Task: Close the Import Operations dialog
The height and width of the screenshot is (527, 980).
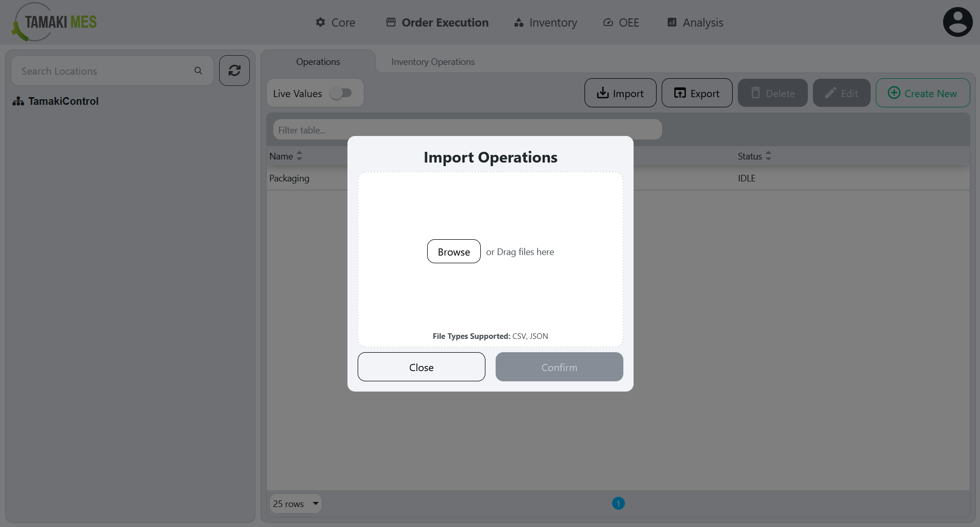Action: [x=421, y=366]
